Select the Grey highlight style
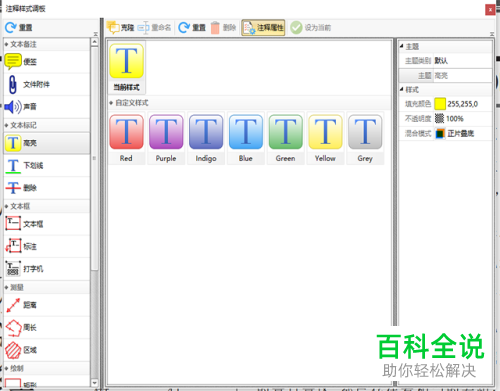This screenshot has width=500, height=391. [x=365, y=138]
